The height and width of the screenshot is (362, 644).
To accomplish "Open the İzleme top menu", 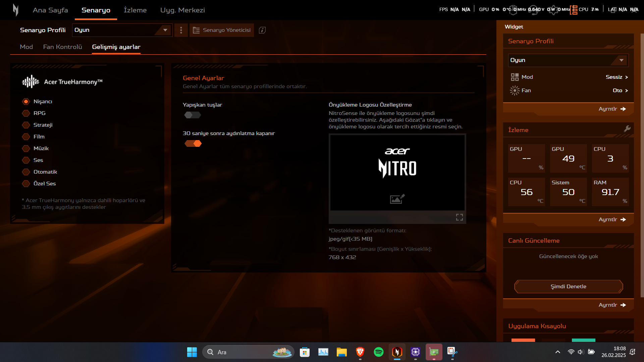I will pos(135,10).
